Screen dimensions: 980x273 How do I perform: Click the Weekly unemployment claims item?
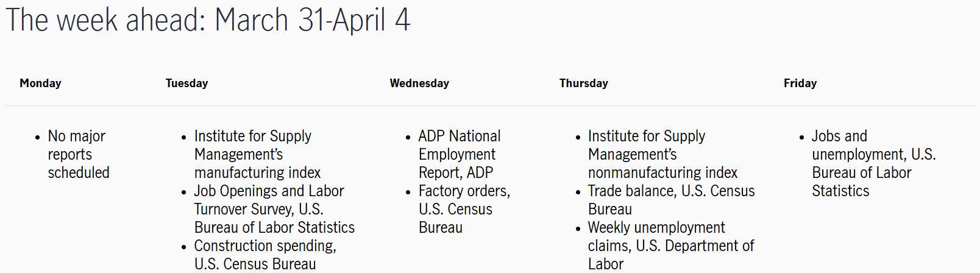point(671,246)
